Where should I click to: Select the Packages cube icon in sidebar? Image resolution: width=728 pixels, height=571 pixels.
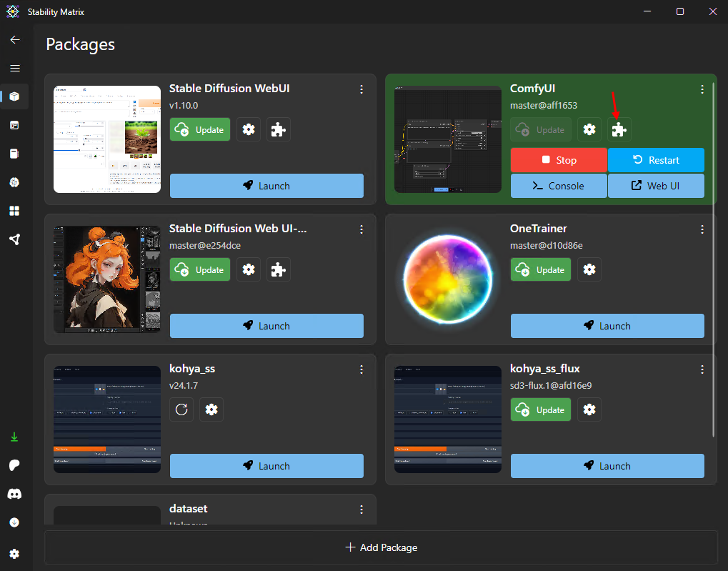[x=14, y=96]
